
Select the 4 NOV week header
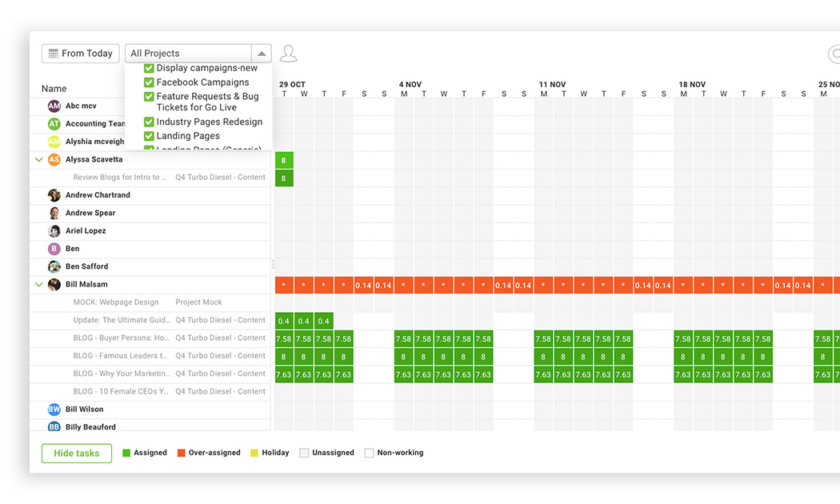(x=410, y=85)
